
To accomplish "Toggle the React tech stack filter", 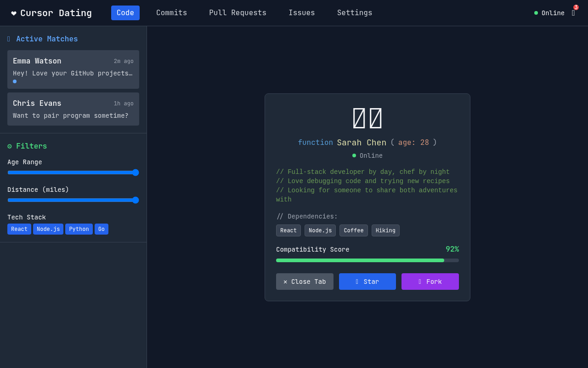I will pyautogui.click(x=19, y=229).
